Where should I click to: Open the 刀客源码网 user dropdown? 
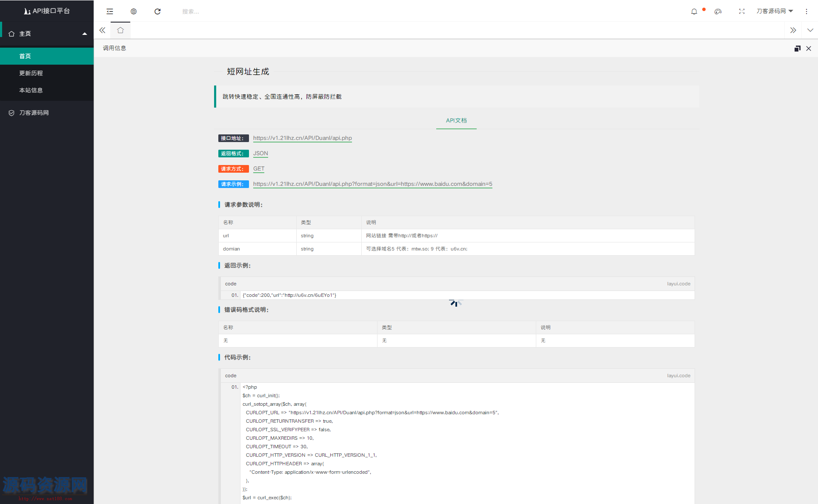coord(775,11)
